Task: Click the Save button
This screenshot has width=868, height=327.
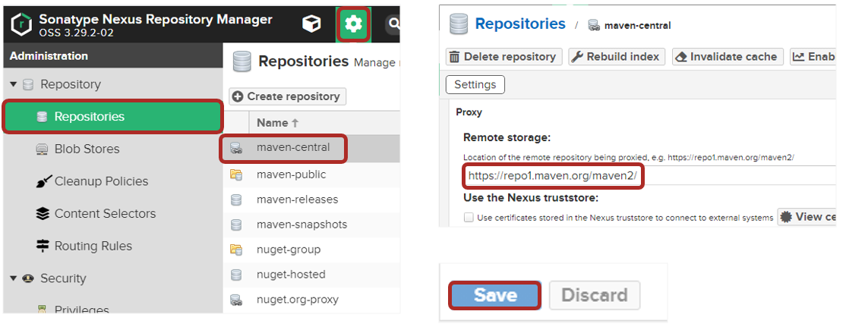Action: coord(495,295)
